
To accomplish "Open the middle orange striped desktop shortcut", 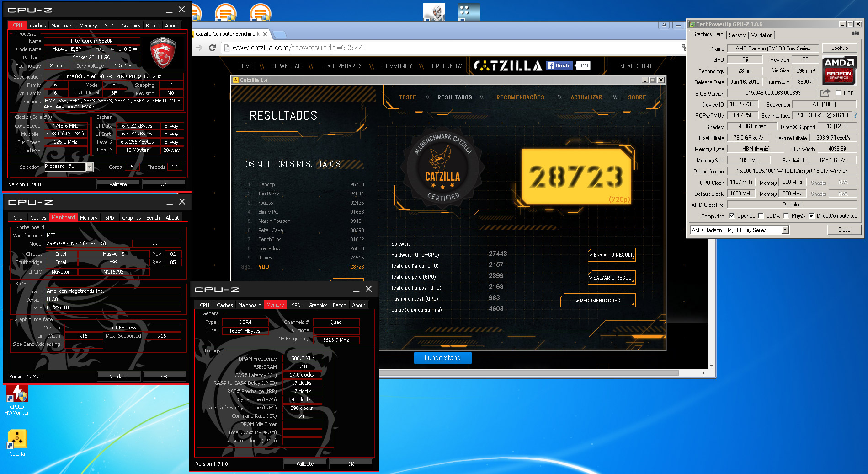I will (225, 12).
